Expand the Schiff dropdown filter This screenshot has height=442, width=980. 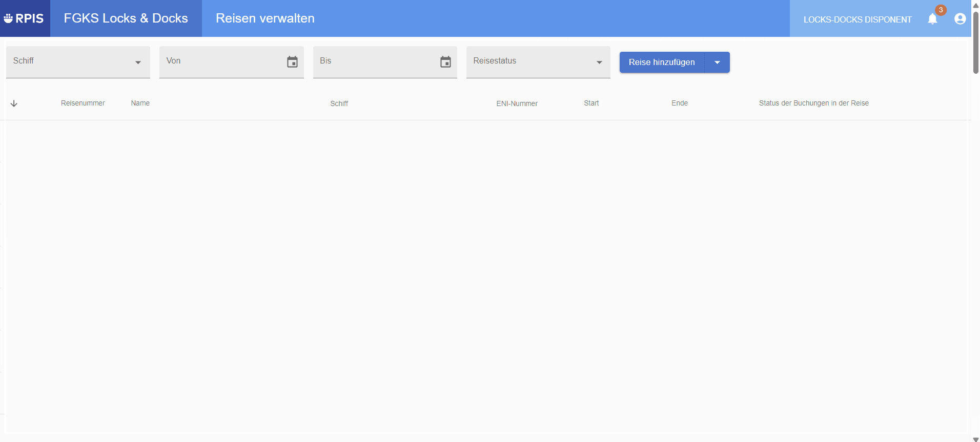[78, 62]
